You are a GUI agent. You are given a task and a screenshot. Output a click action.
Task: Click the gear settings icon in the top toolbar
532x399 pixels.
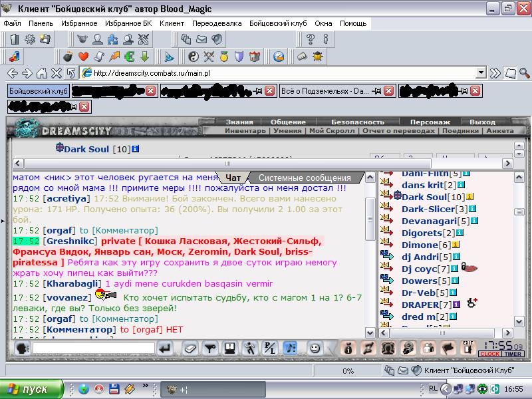point(30,39)
